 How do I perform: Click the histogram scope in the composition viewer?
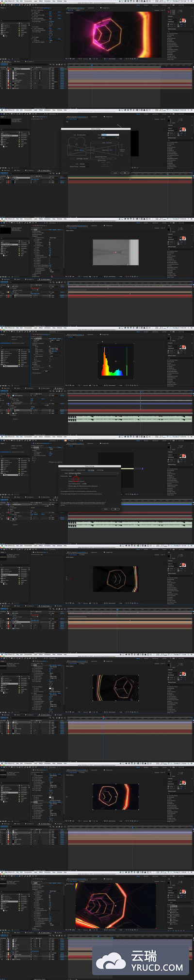point(116,360)
